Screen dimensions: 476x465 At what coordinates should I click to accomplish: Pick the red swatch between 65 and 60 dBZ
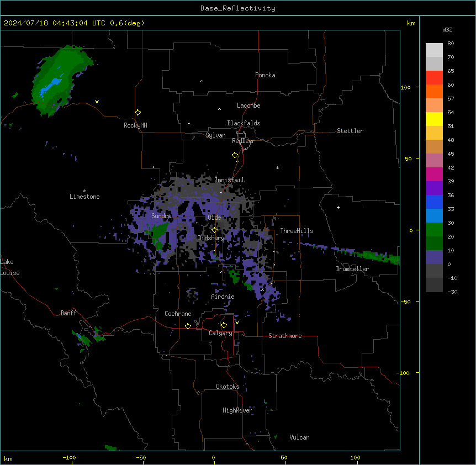pos(434,78)
